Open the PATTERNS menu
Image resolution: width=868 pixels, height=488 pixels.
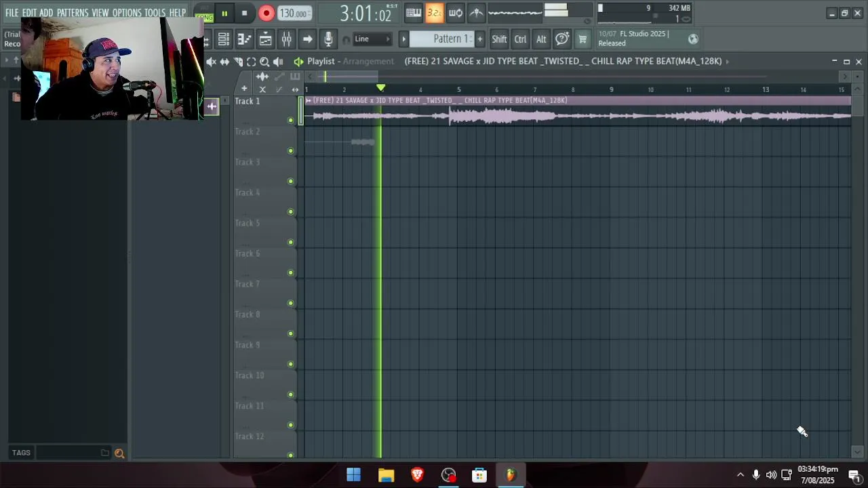pos(73,13)
